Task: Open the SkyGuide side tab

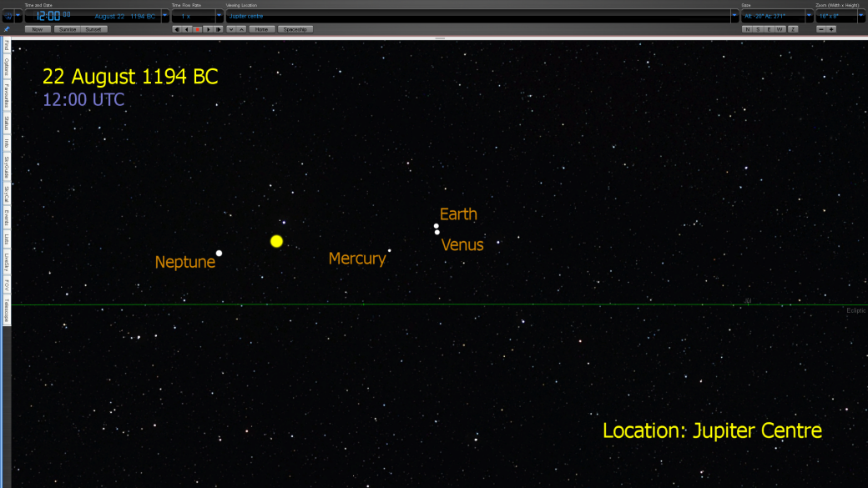Action: (x=7, y=168)
